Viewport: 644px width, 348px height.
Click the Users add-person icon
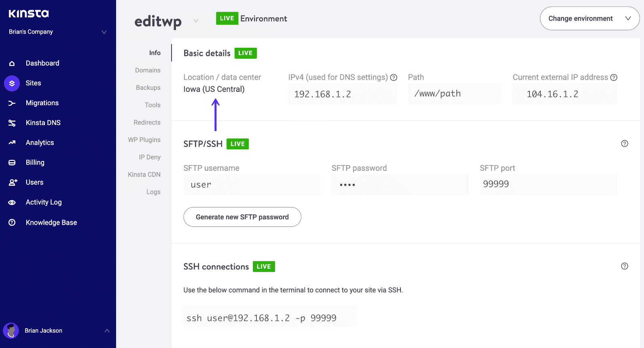click(13, 182)
